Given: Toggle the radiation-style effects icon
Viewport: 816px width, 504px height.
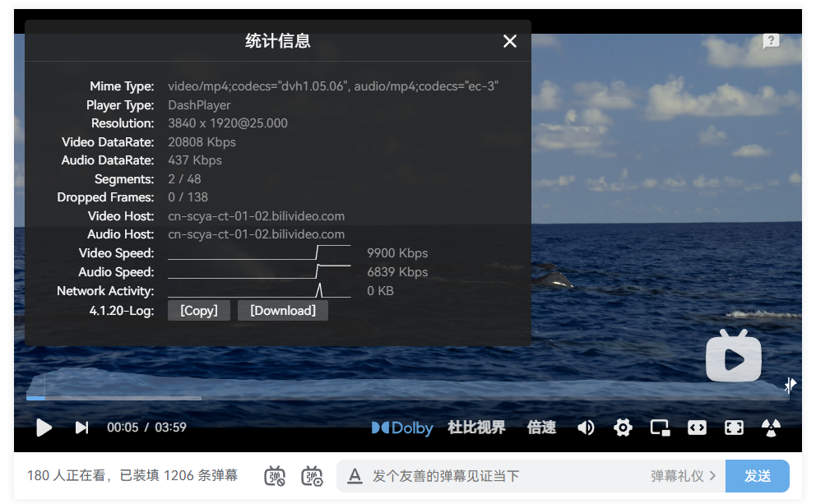Looking at the screenshot, I should tap(771, 428).
